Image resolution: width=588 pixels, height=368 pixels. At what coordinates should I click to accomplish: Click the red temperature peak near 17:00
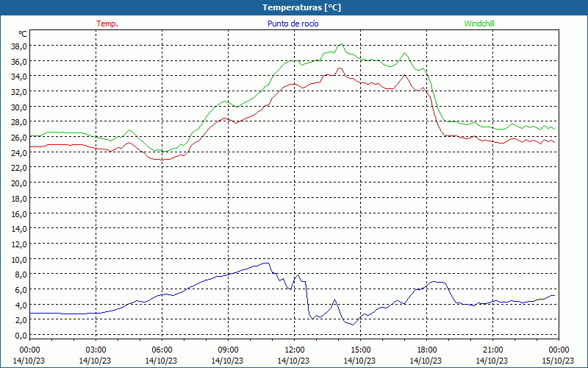405,75
